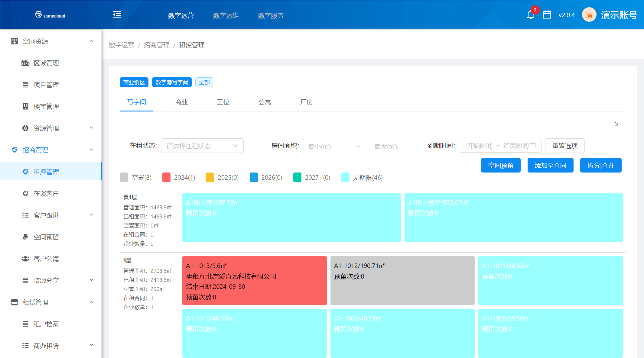Select the 数字港写字间 project tag
The height and width of the screenshot is (358, 644).
click(x=172, y=82)
